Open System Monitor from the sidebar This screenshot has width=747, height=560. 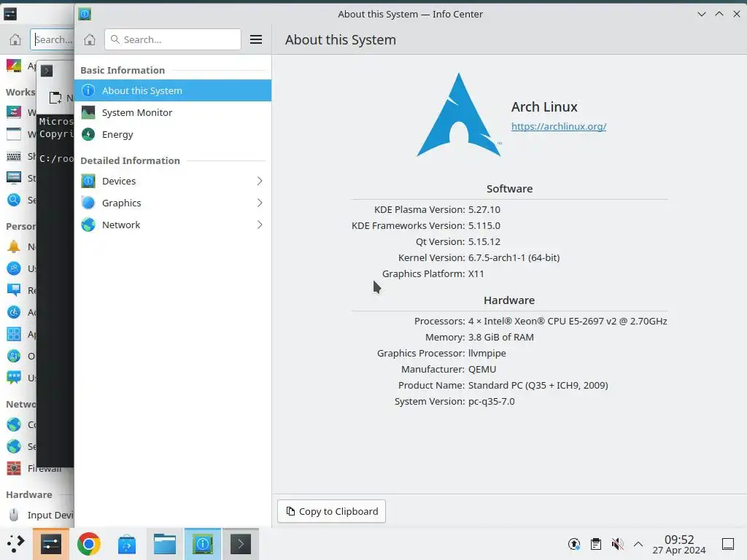[x=172, y=112]
